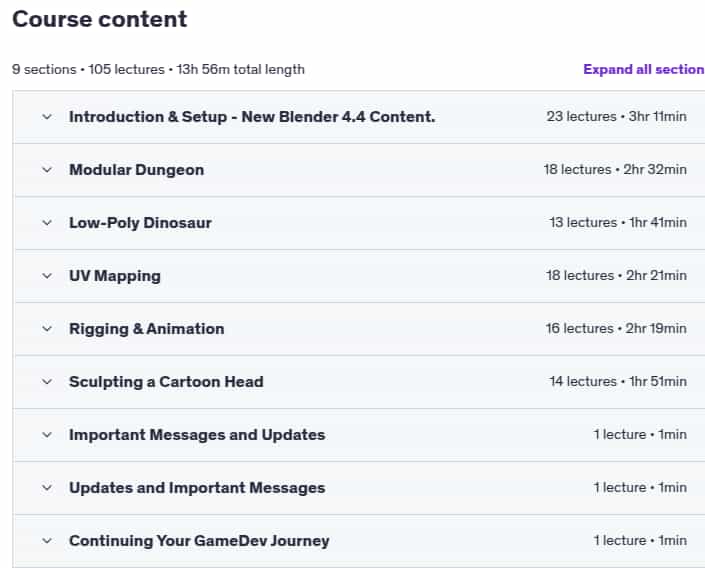
Task: Open Updates and Important Messages title
Action: [197, 488]
